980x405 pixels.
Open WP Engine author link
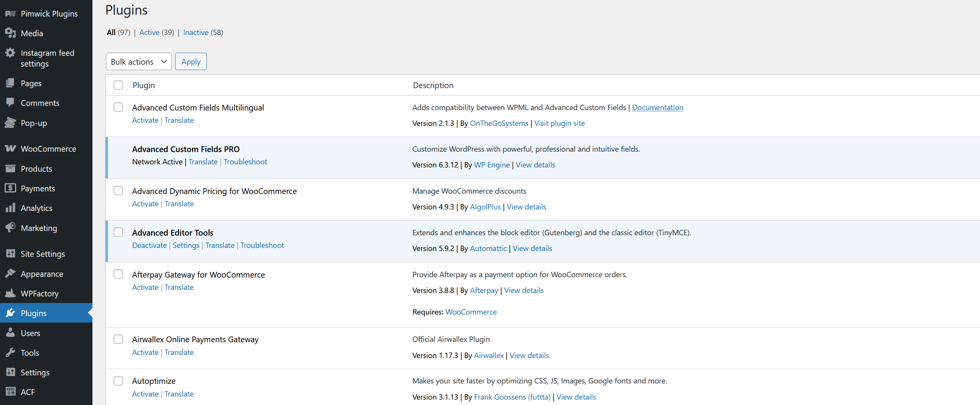click(492, 165)
